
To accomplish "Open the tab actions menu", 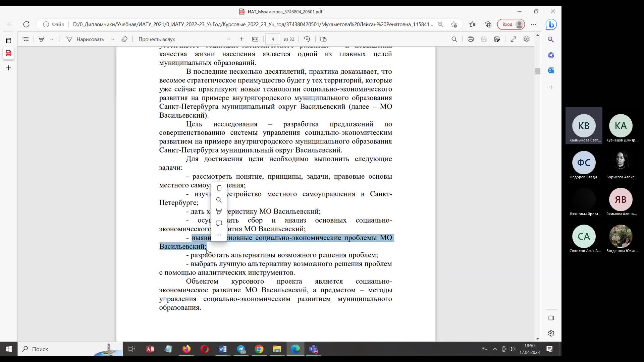I will pyautogui.click(x=8, y=41).
